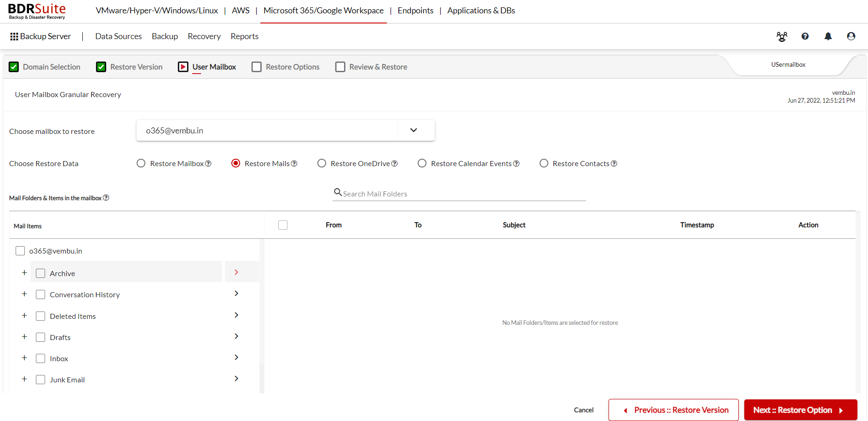868x421 pixels.
Task: Click the BDRSuite logo
Action: [37, 11]
